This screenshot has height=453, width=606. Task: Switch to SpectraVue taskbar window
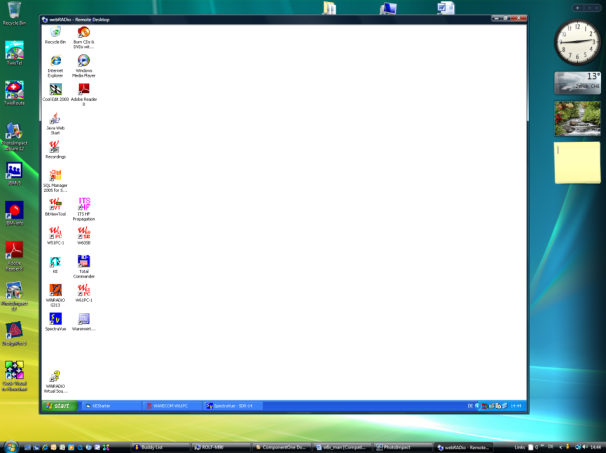tap(233, 406)
